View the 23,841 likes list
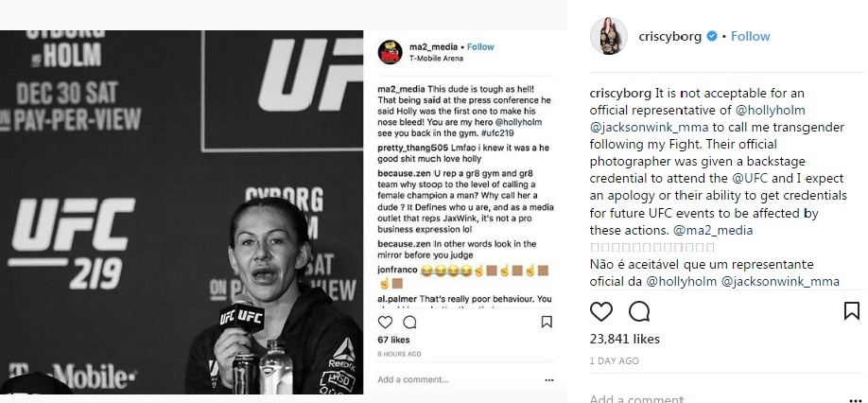The image size is (868, 403). [x=624, y=339]
